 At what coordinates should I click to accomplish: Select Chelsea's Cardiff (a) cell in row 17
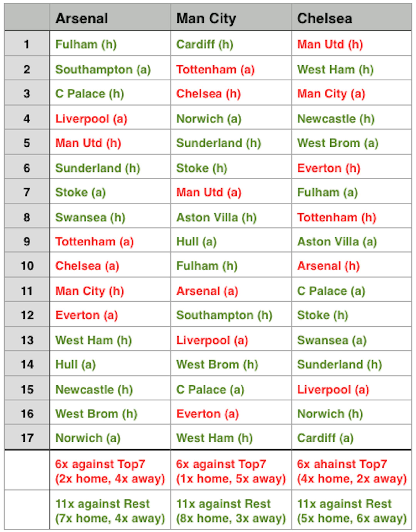click(x=325, y=438)
